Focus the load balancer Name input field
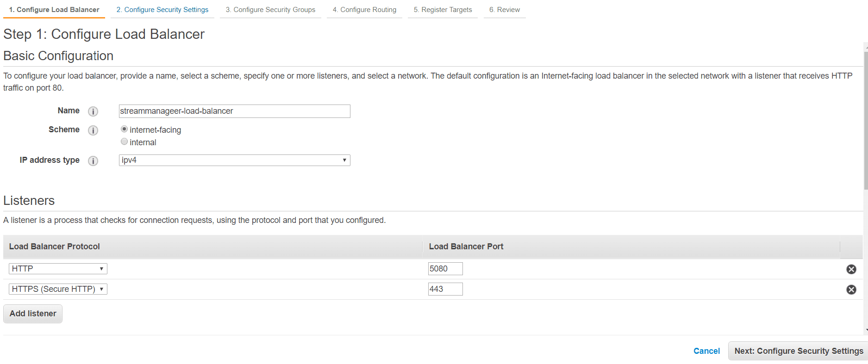868x364 pixels. [x=234, y=111]
